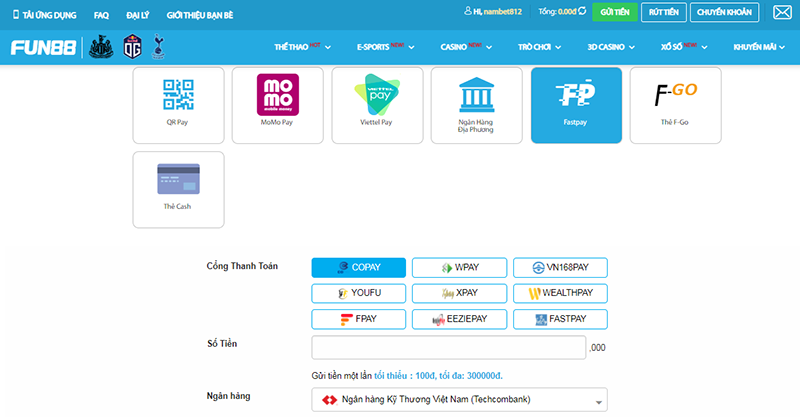The image size is (800, 417).
Task: Choose FPAY payment gateway
Action: pos(359,319)
